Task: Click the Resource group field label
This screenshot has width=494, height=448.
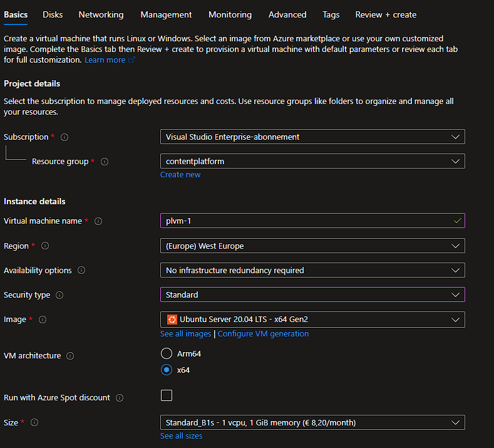Action: [60, 162]
